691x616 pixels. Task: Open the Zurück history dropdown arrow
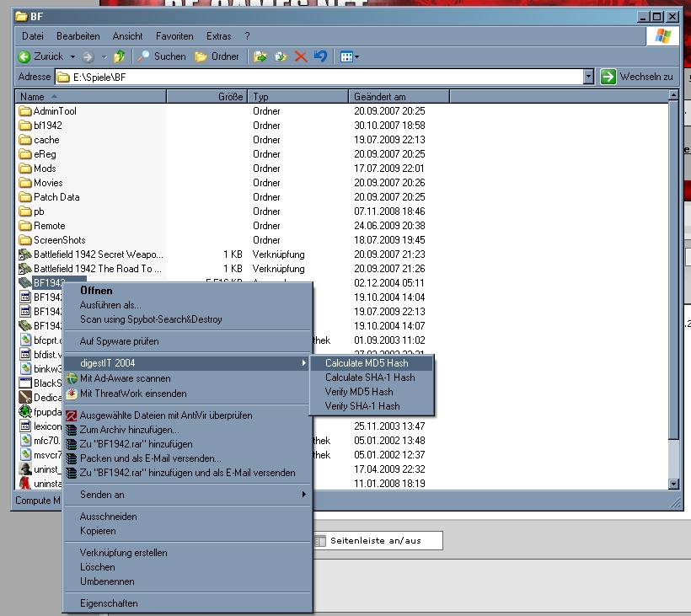72,56
